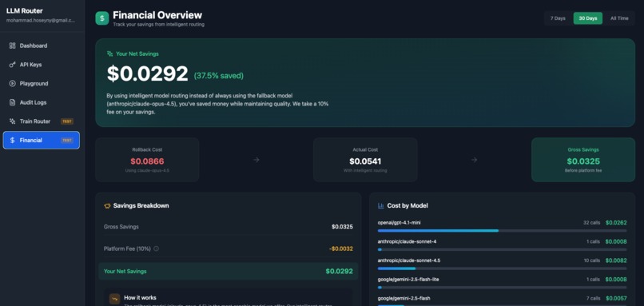The image size is (644, 306).
Task: Click the google/gemini-2.5-flash model name
Action: [x=403, y=298]
